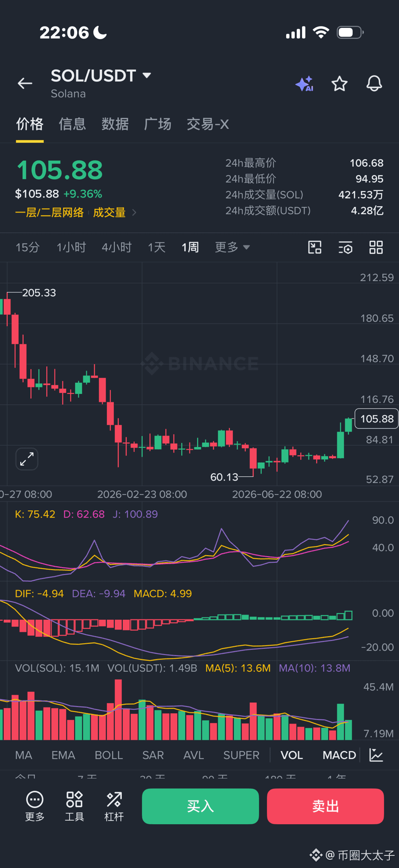Screen dimensions: 399x868
Task: Tap 24h最高价 value 106.68
Action: [367, 163]
